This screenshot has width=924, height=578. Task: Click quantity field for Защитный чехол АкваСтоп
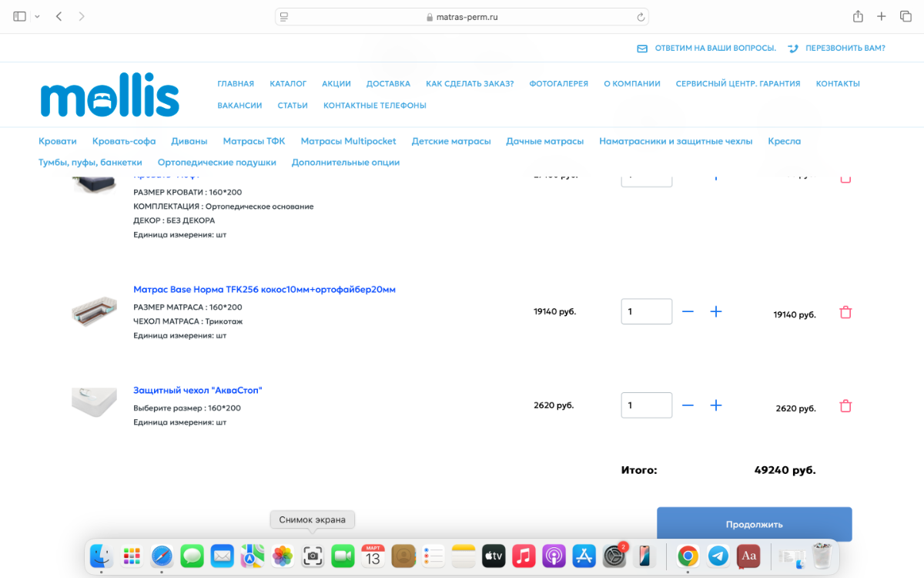[x=646, y=405]
